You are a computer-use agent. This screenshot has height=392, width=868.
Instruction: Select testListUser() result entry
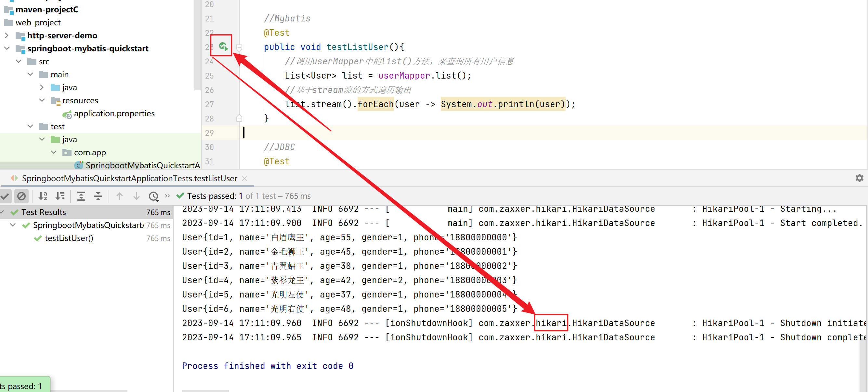69,238
